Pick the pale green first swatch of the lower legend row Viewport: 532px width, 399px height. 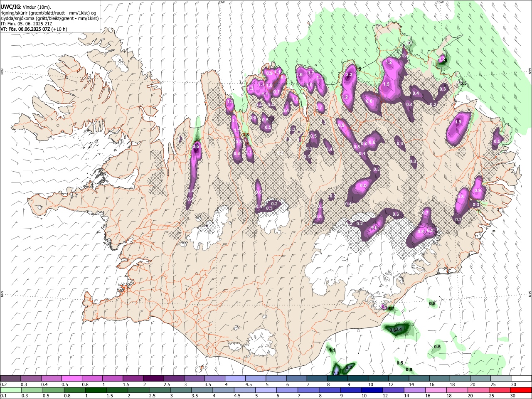point(10,390)
